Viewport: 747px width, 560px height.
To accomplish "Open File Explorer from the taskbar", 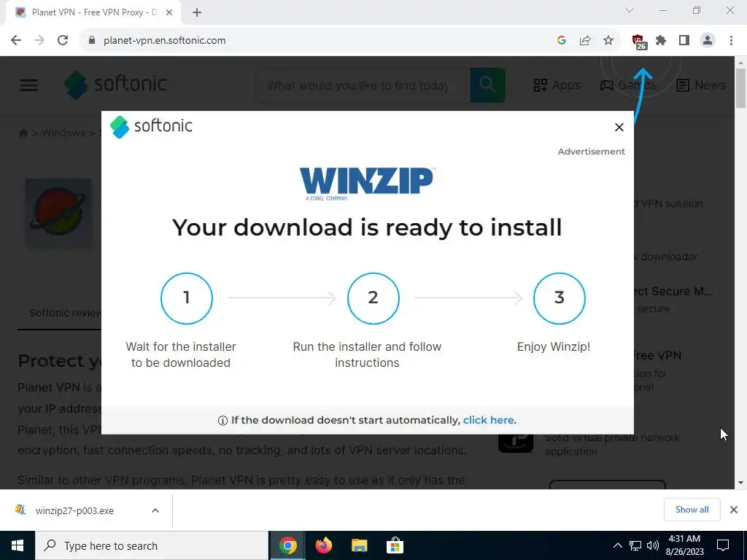I will pyautogui.click(x=359, y=545).
